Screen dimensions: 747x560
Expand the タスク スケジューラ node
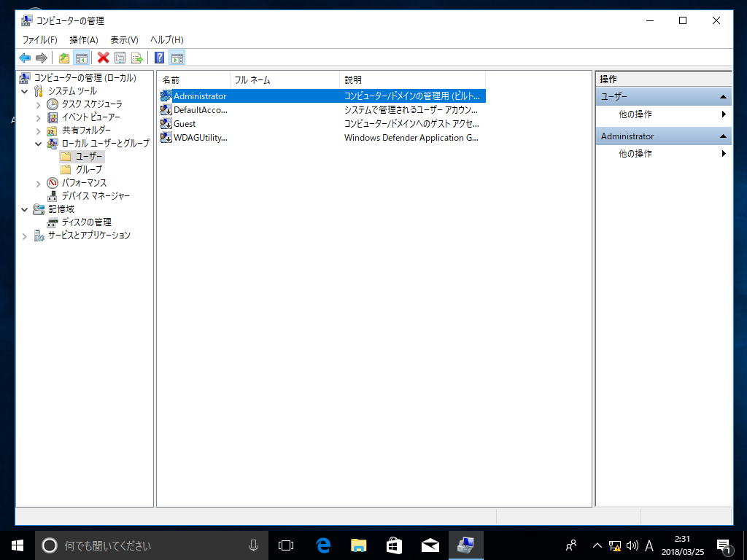[x=39, y=104]
